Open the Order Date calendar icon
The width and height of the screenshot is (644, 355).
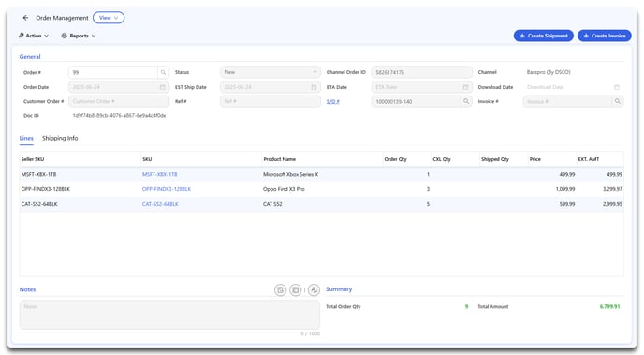(x=162, y=87)
